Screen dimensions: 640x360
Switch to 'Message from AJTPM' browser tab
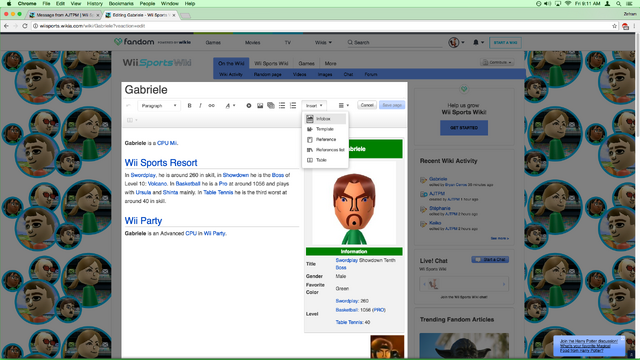click(x=64, y=15)
